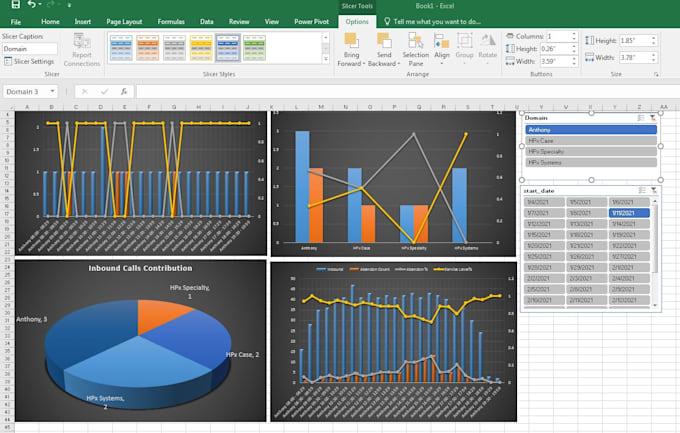Click the slicer Width field showing 3.78"
This screenshot has width=680, height=433.
634,57
